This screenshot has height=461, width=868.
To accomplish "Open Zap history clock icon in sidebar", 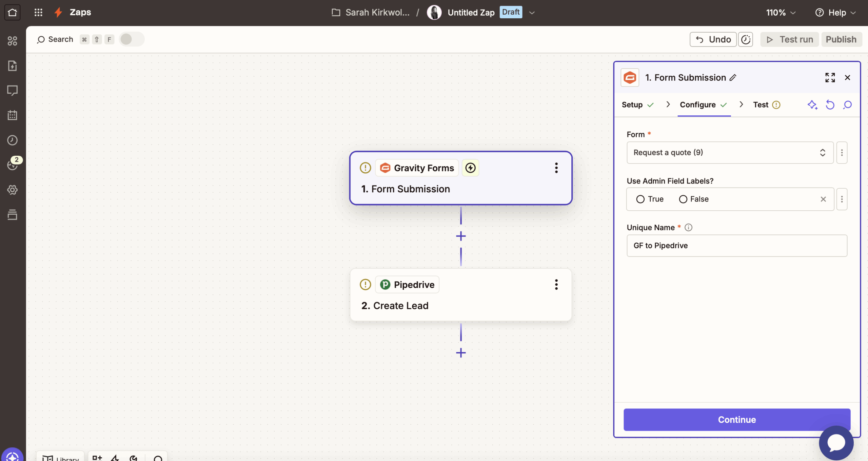I will coord(12,140).
